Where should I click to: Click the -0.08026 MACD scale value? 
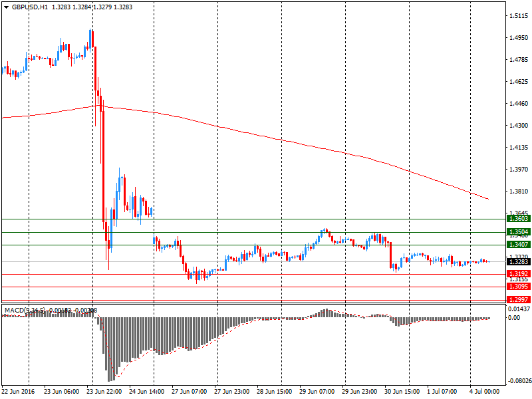(x=519, y=381)
